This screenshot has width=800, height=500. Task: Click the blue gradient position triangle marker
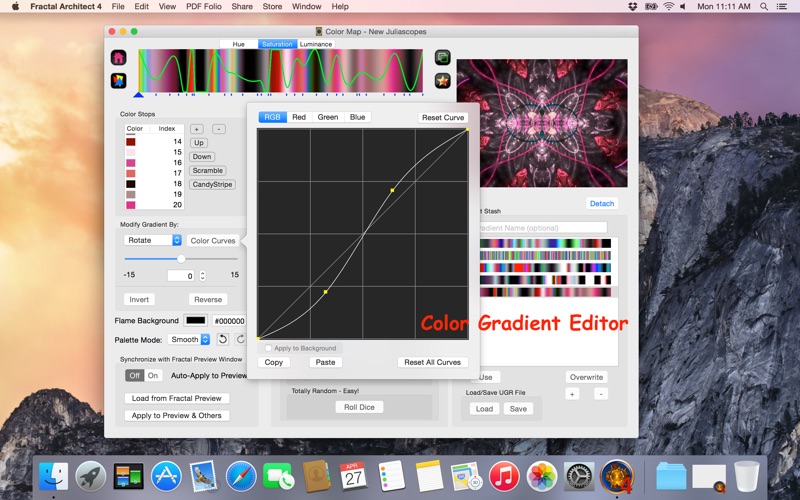(138, 95)
